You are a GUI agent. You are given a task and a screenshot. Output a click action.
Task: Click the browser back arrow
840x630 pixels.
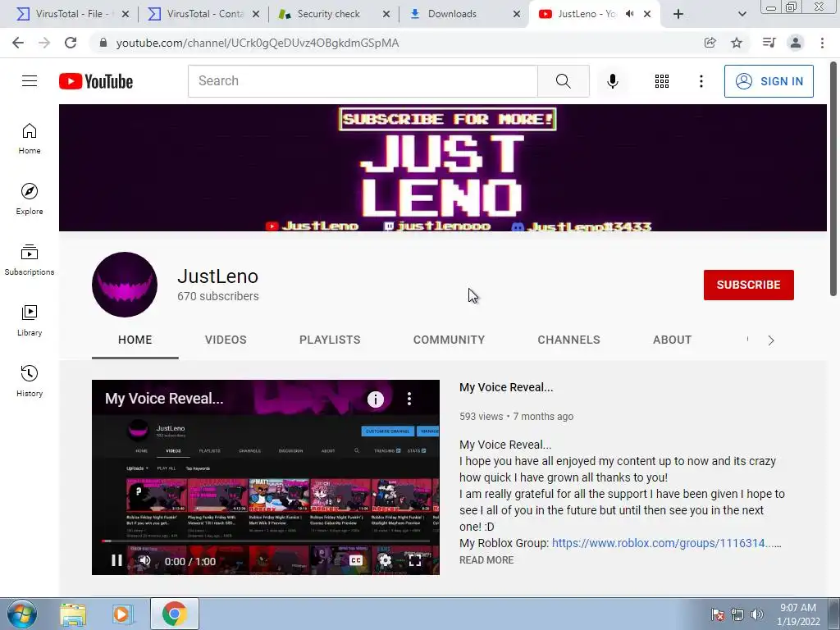(x=18, y=43)
